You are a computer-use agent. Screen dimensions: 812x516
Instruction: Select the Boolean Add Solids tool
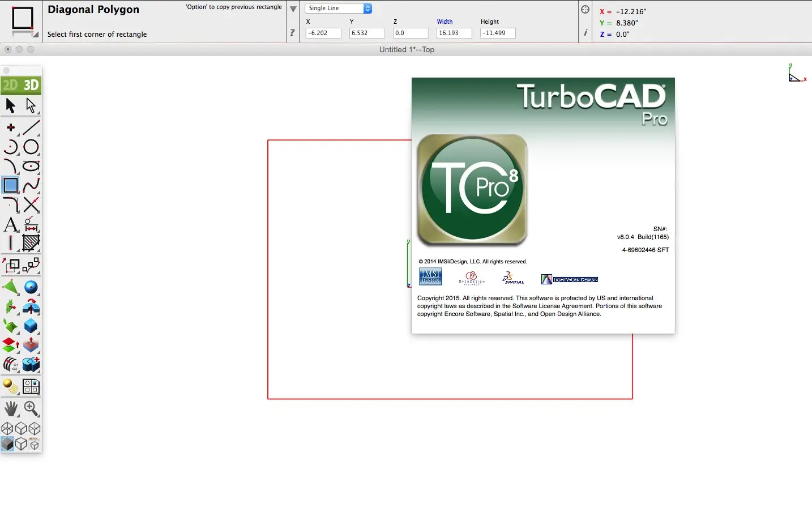31,364
